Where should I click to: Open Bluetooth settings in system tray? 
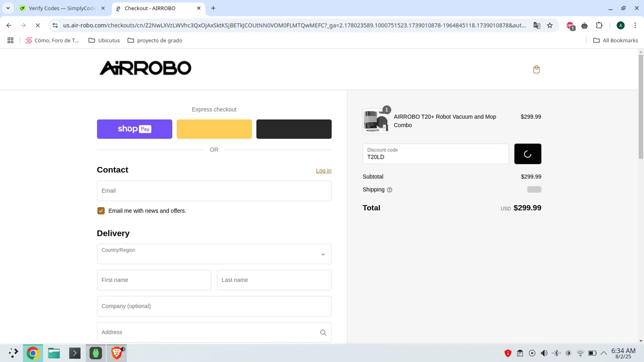pos(556,353)
